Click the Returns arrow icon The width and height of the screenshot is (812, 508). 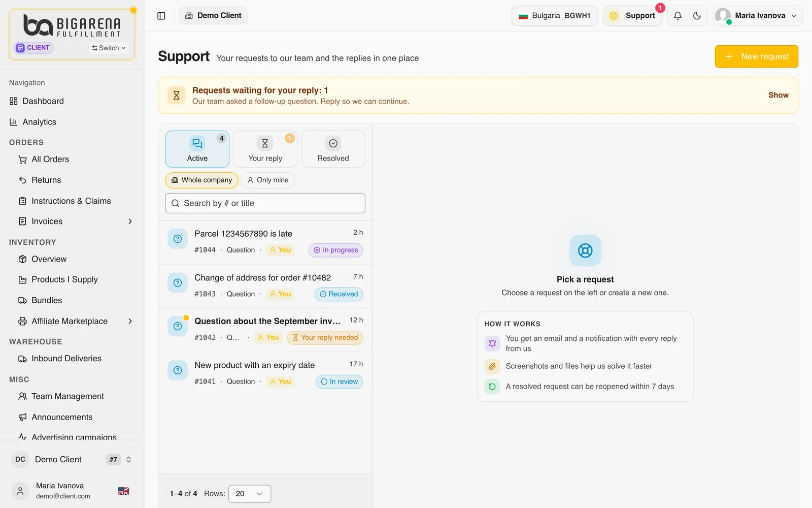[22, 180]
